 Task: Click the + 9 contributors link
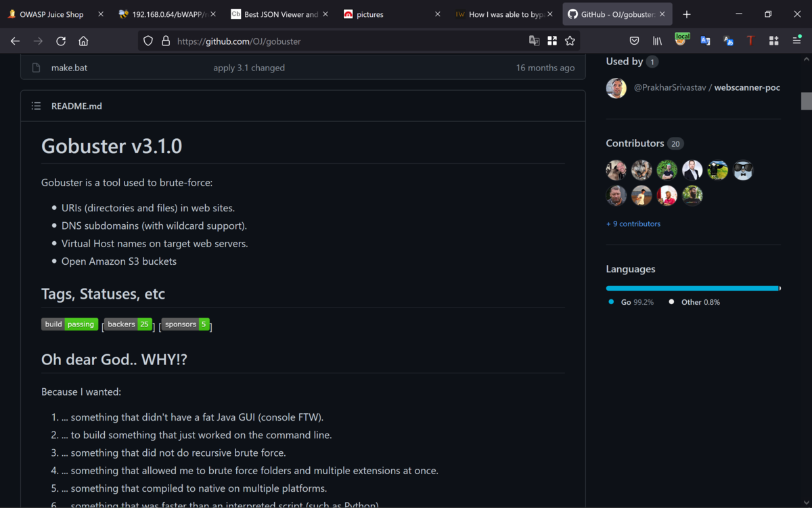633,224
